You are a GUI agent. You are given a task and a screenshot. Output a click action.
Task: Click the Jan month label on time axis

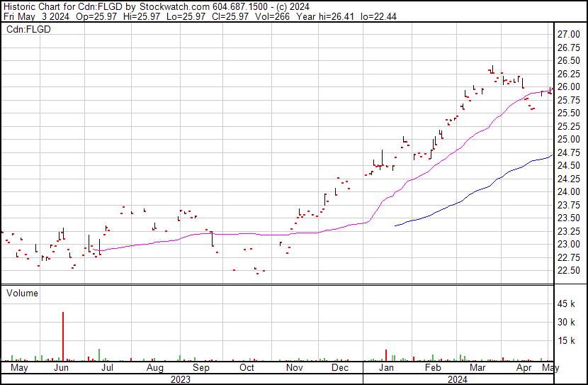[x=386, y=369]
